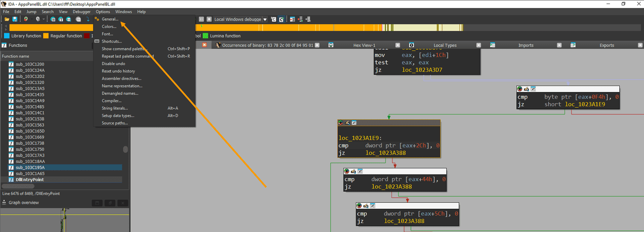Viewport: 644px width, 232px height.
Task: Click the pause process toolbar icon
Action: tap(201, 19)
